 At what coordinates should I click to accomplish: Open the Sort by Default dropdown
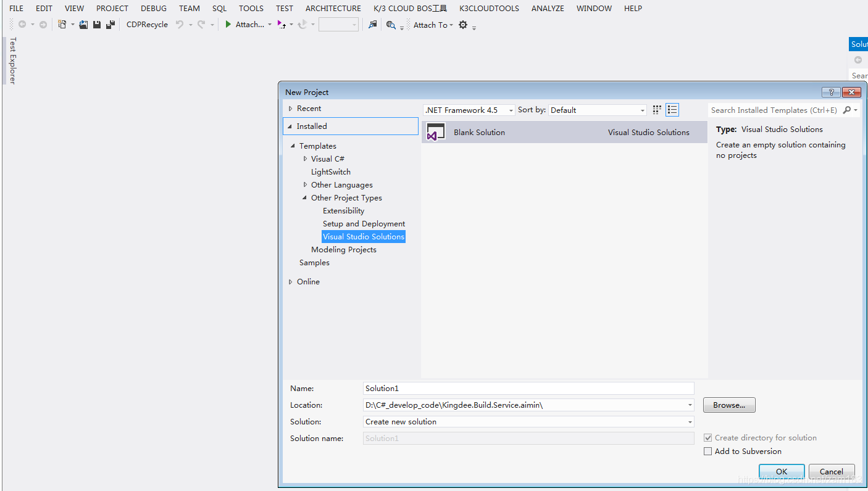coord(598,110)
